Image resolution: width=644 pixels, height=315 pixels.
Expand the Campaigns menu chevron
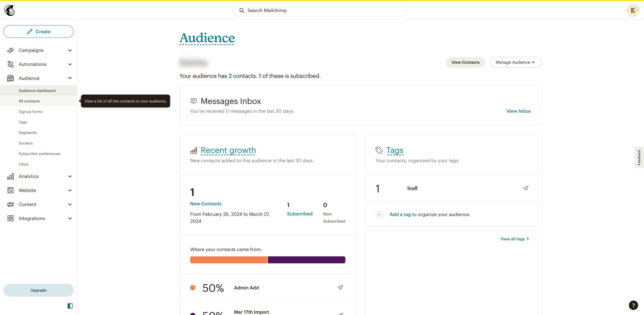pos(70,50)
